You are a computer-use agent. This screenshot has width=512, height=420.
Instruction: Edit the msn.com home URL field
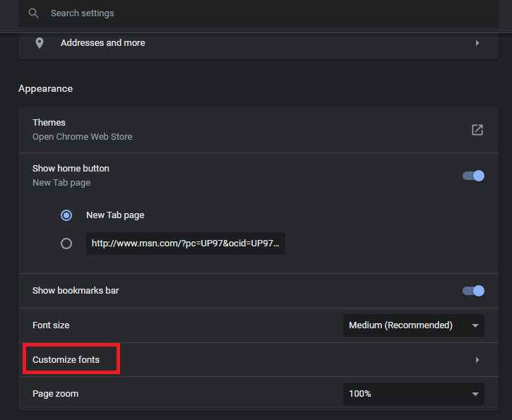[186, 244]
